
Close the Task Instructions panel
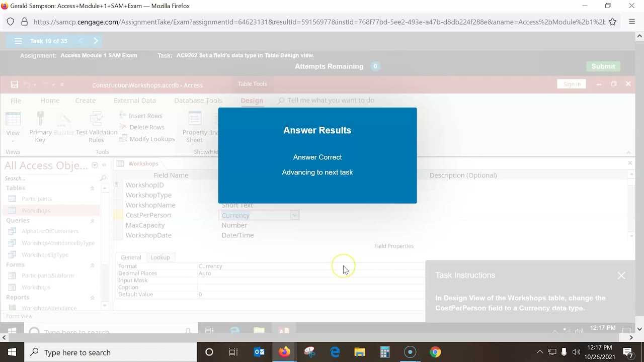621,276
